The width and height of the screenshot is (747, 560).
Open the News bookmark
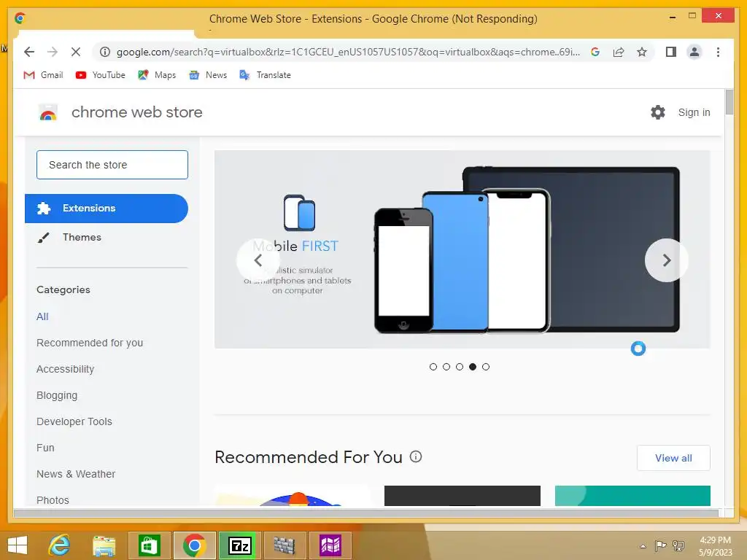click(x=208, y=75)
